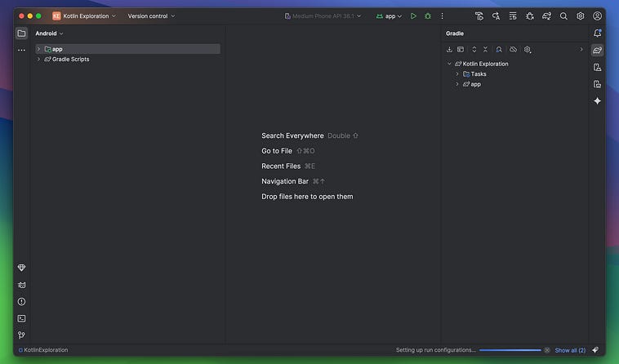Collapse Kotlin Exploration node in Gradle panel
619x364 pixels.
coord(449,64)
